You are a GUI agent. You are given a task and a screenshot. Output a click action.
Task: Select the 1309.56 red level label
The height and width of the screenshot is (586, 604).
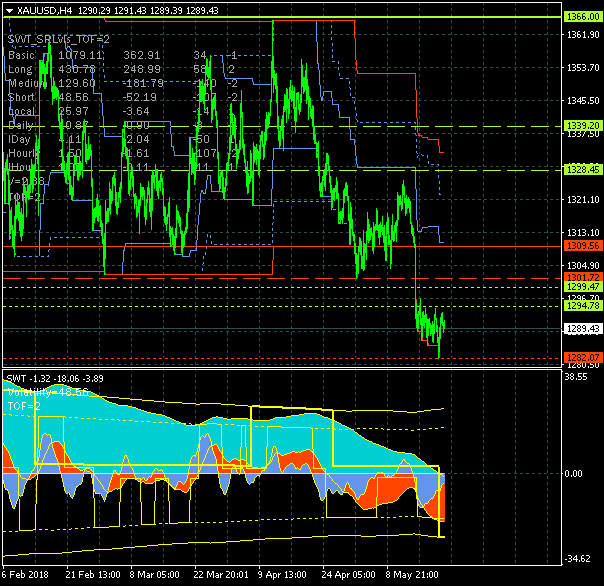[583, 245]
